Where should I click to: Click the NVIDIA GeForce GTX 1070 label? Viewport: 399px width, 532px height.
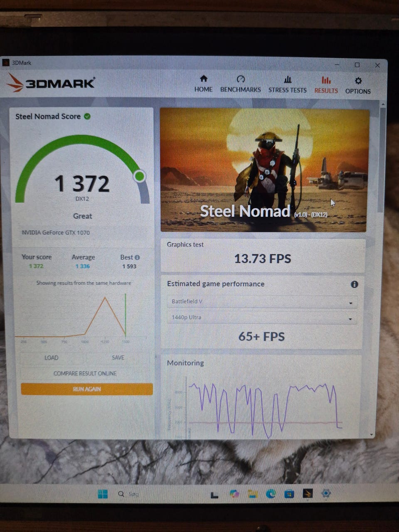(56, 233)
